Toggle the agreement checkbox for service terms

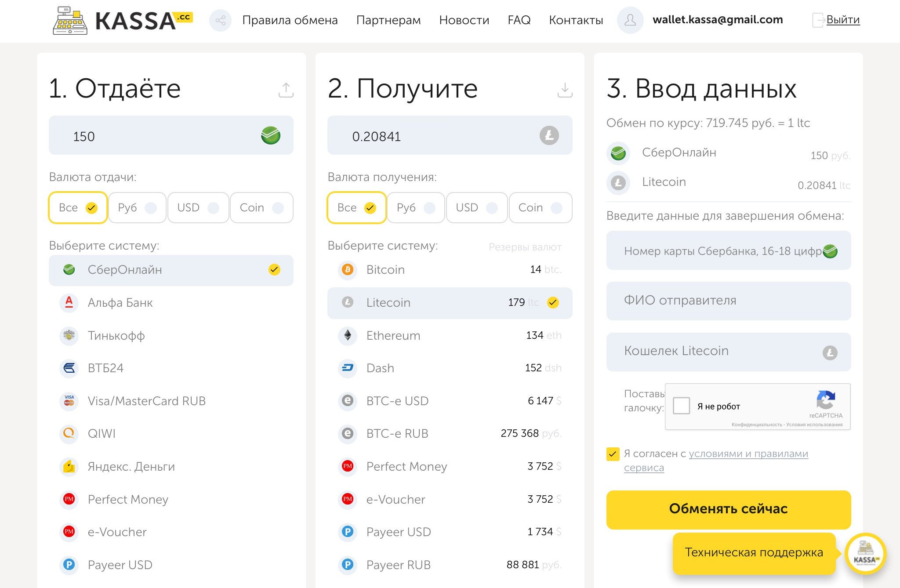pos(613,454)
